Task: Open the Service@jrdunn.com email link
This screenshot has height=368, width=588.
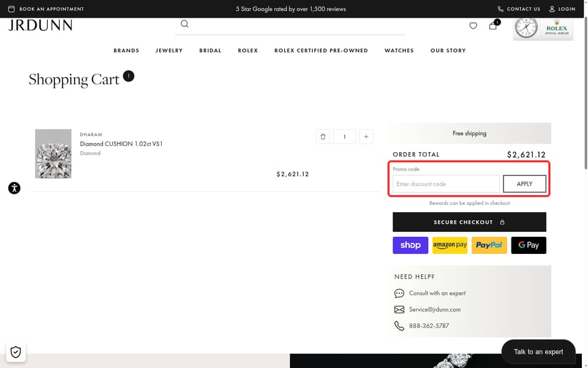Action: coord(435,309)
